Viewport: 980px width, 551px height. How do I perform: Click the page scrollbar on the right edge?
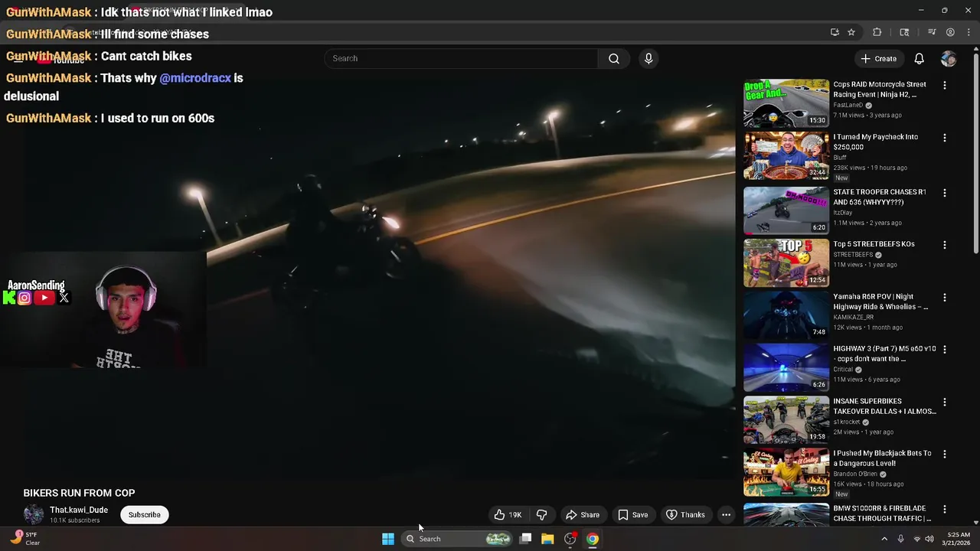tap(975, 153)
